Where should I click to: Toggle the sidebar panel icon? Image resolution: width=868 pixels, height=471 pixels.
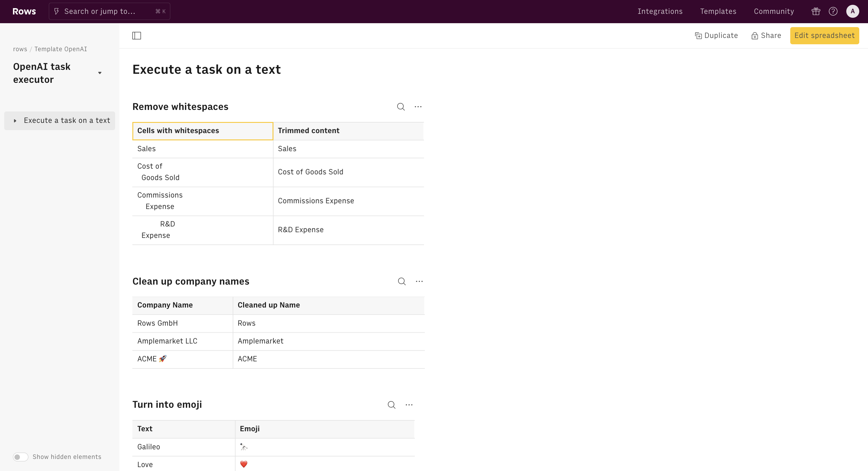tap(137, 36)
